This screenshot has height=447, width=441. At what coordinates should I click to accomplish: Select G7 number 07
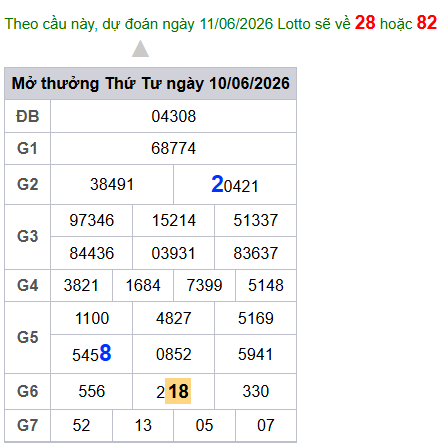tap(266, 426)
